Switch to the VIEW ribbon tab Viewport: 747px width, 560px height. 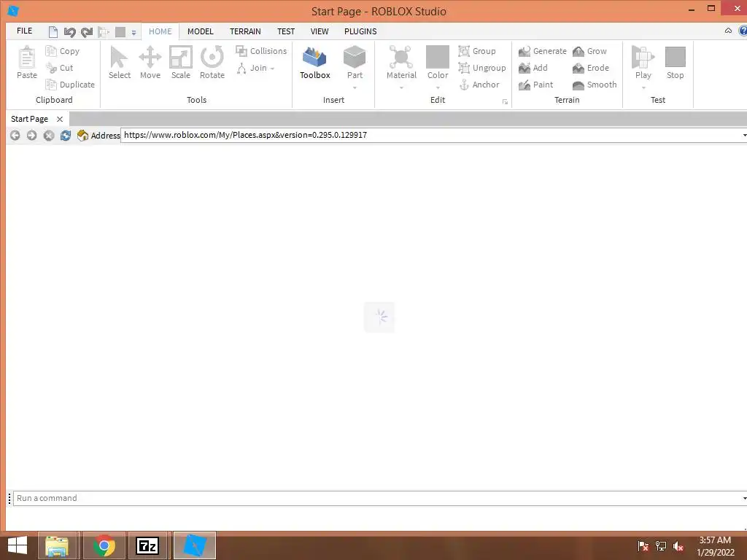pyautogui.click(x=320, y=31)
